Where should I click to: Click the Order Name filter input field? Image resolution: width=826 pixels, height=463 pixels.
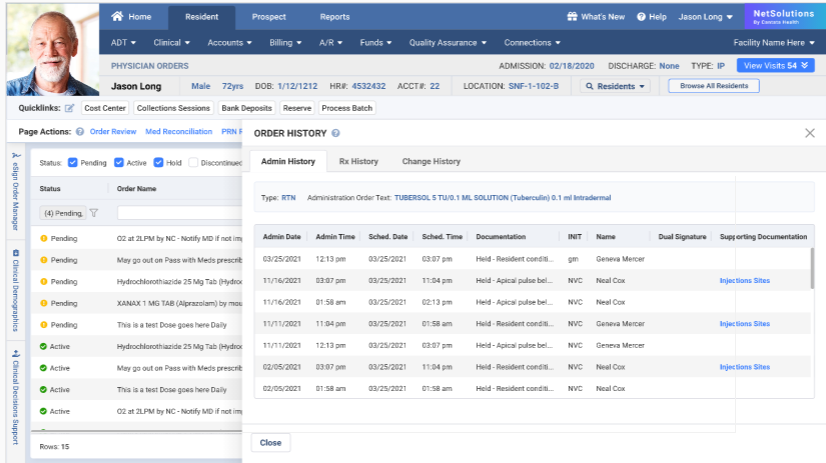(179, 213)
